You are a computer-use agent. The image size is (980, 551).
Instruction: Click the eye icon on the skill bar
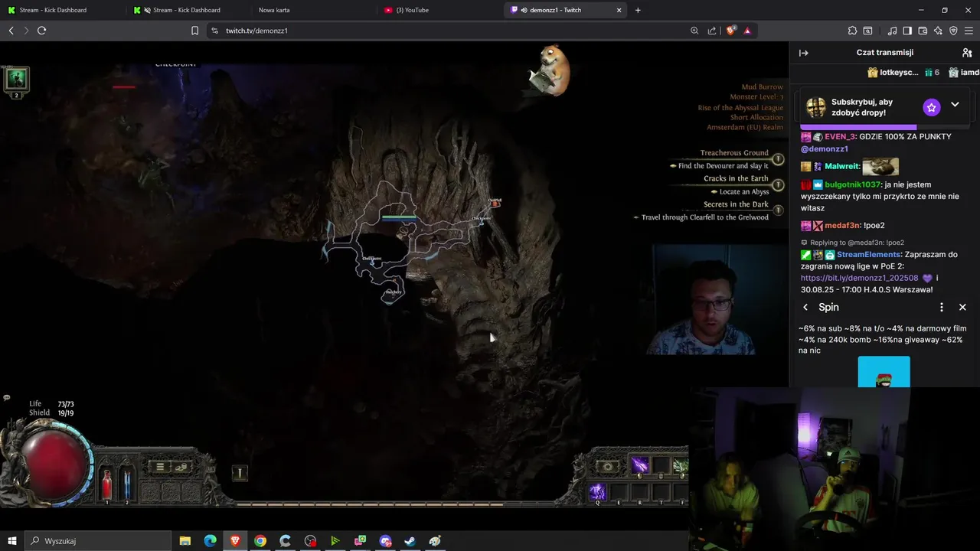tap(608, 466)
